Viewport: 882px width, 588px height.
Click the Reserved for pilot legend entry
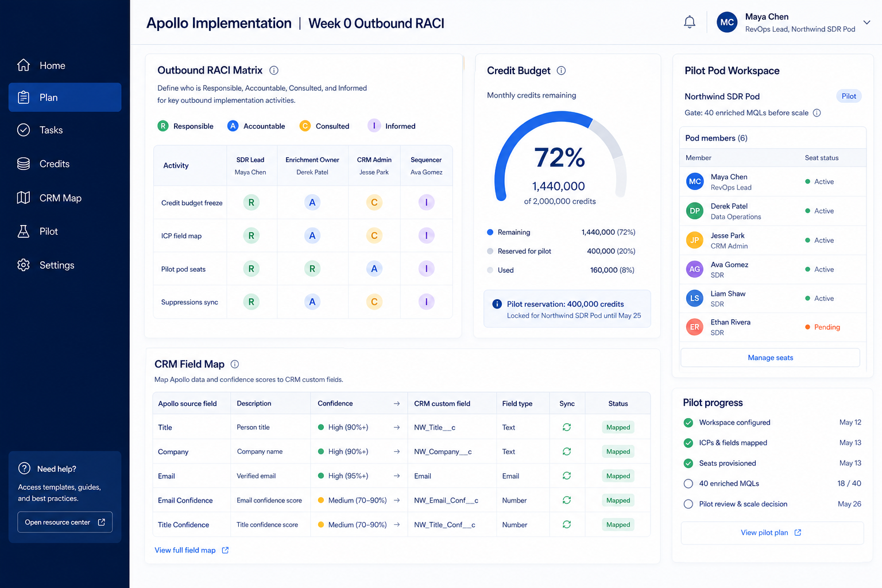pos(519,251)
